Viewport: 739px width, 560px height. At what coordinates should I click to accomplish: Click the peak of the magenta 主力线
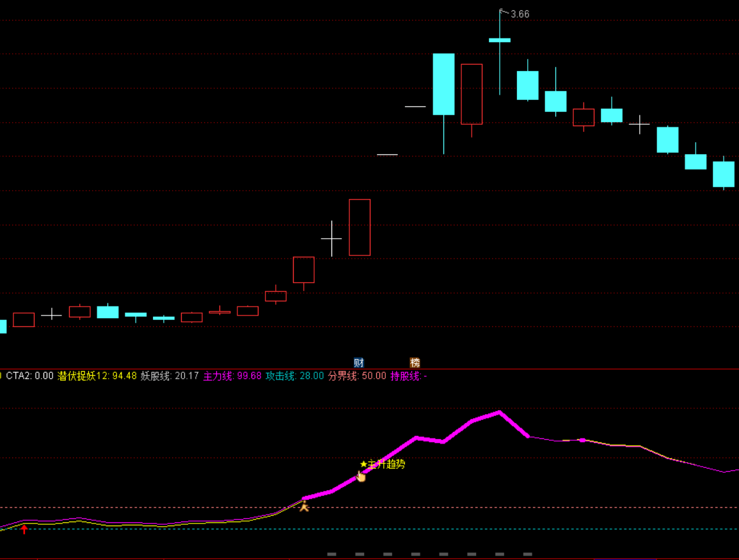[x=499, y=412]
